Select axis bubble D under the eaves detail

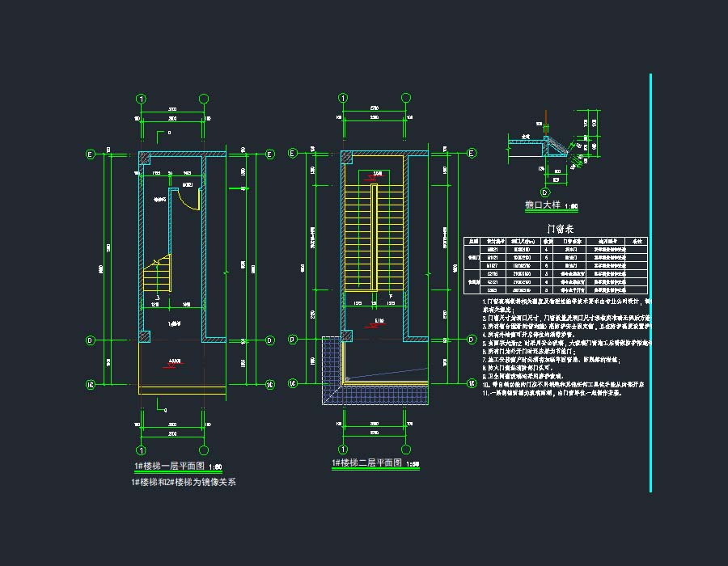(x=545, y=192)
